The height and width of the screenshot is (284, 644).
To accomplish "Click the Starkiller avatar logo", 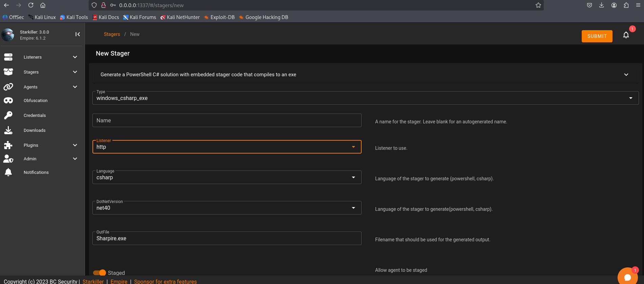I will point(8,35).
